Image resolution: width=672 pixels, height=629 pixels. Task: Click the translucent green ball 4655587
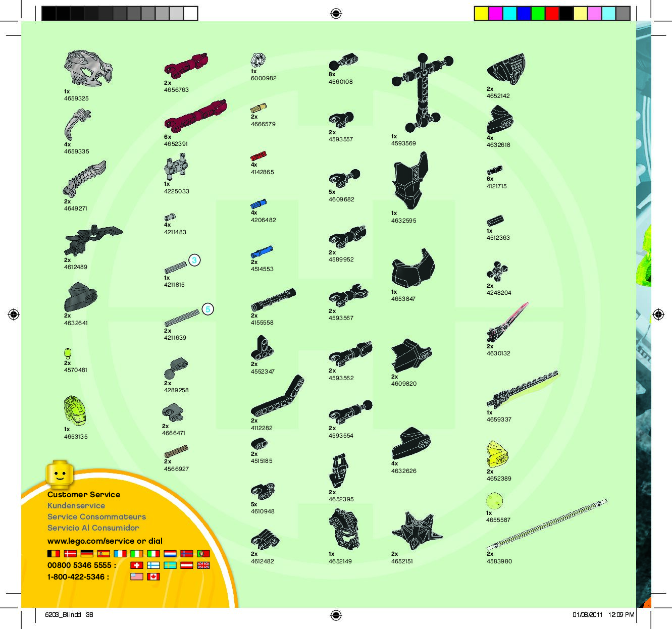click(495, 501)
